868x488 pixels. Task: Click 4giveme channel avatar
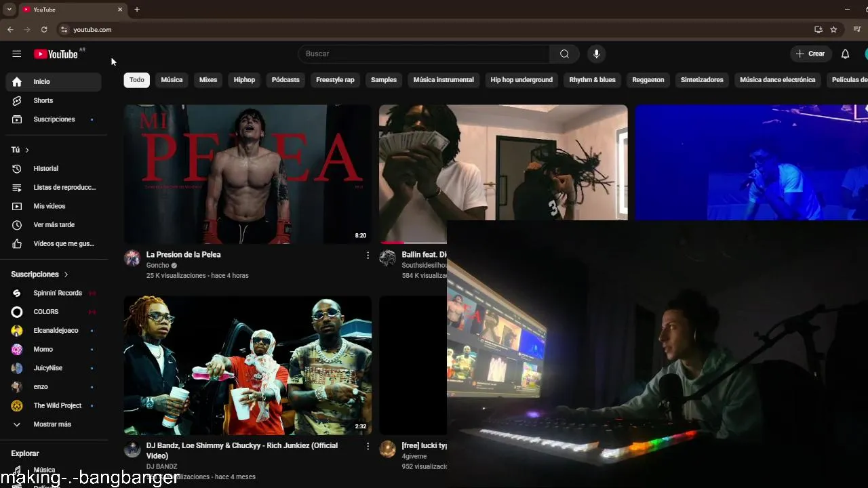point(387,449)
